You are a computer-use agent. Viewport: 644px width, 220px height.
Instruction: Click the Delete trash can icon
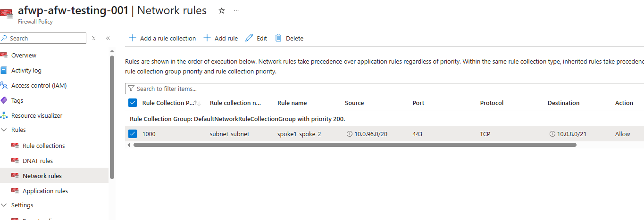click(278, 38)
